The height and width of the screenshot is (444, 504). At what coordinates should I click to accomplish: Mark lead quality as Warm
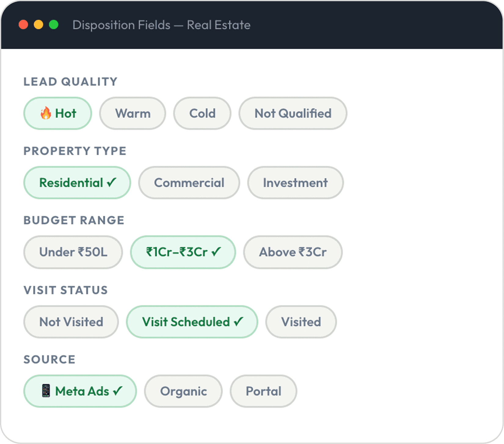[133, 114]
